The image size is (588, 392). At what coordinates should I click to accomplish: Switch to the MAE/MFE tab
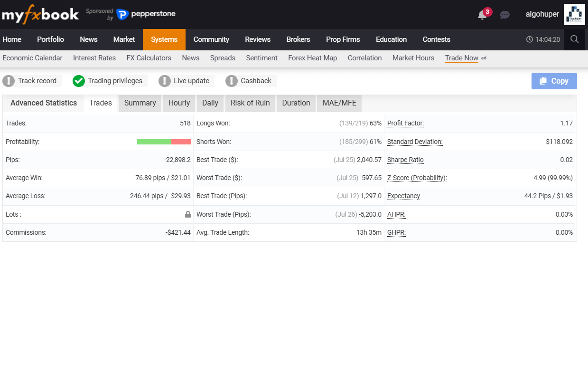click(339, 103)
